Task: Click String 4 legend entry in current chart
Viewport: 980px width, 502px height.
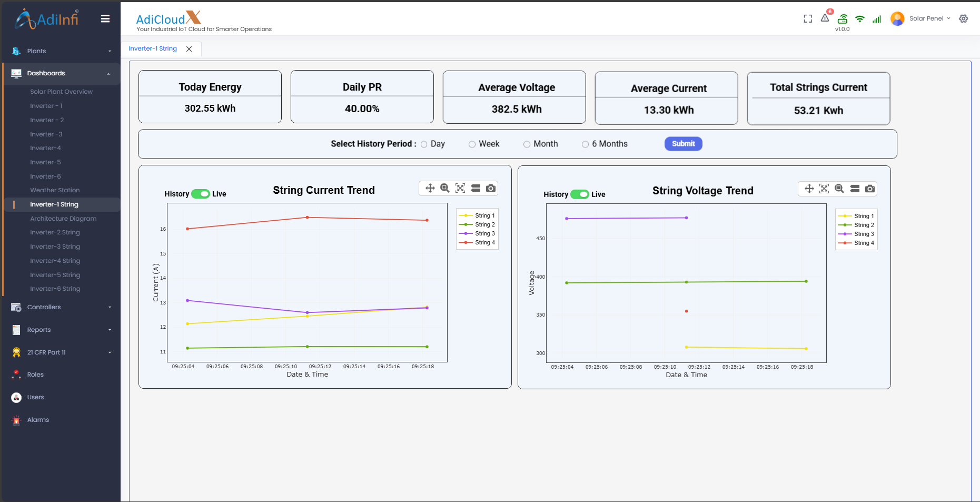Action: [x=478, y=242]
